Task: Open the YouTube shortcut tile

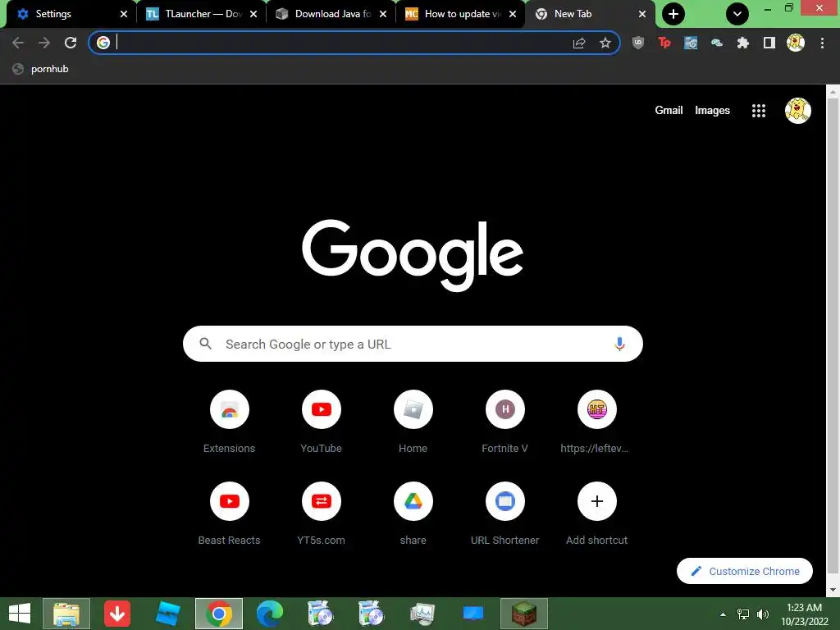Action: click(x=321, y=422)
